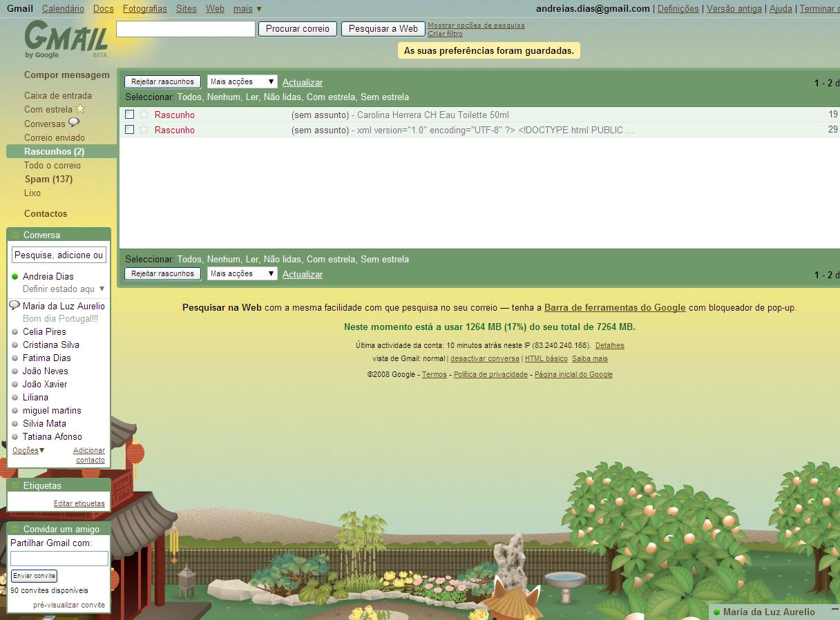Screen dimensions: 840x620
Task: Open Definições link
Action: (x=678, y=9)
